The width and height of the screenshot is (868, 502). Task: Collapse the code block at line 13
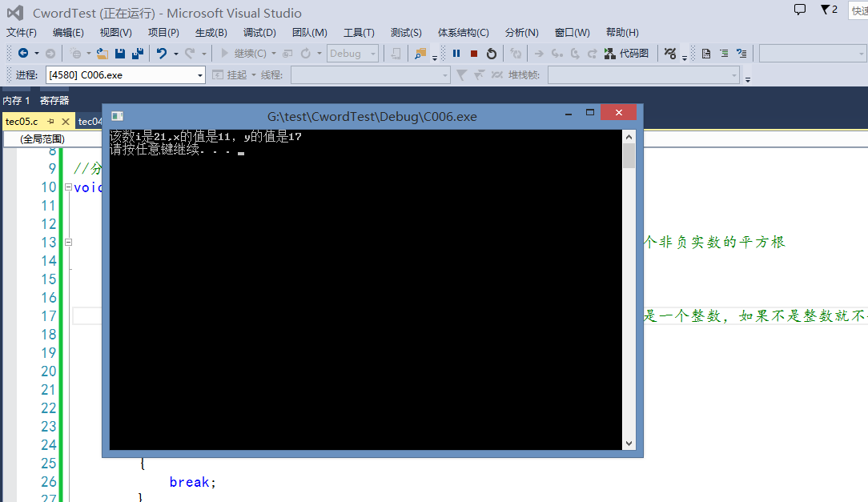68,242
